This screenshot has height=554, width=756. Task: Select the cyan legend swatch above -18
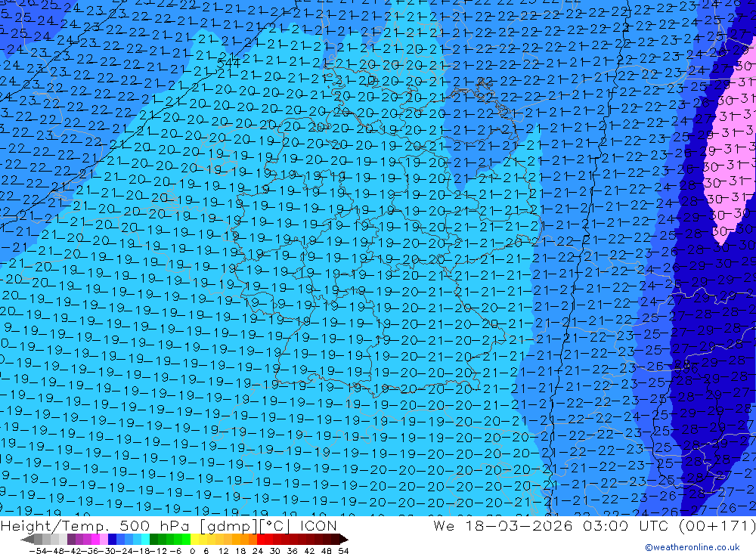coord(145,539)
